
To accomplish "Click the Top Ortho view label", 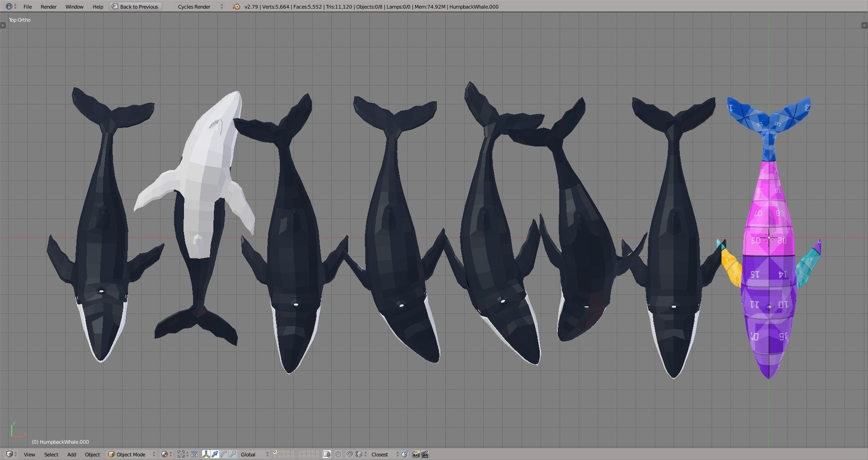I will click(x=20, y=20).
